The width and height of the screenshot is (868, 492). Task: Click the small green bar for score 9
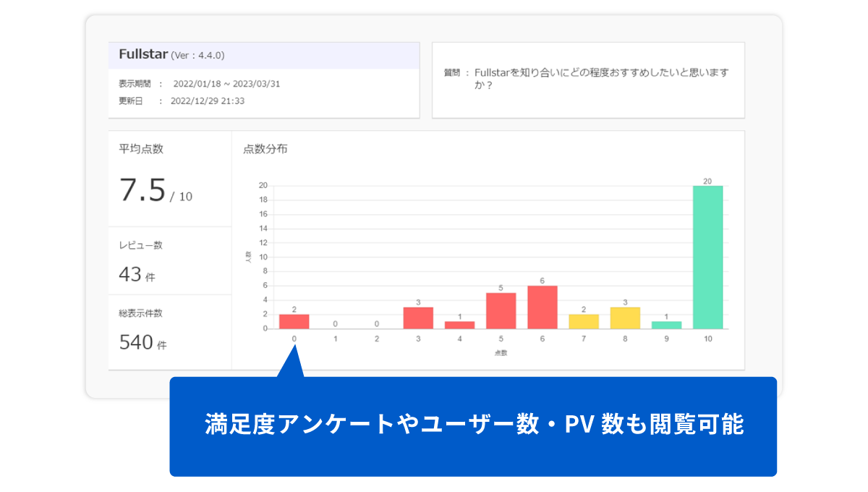tap(666, 325)
